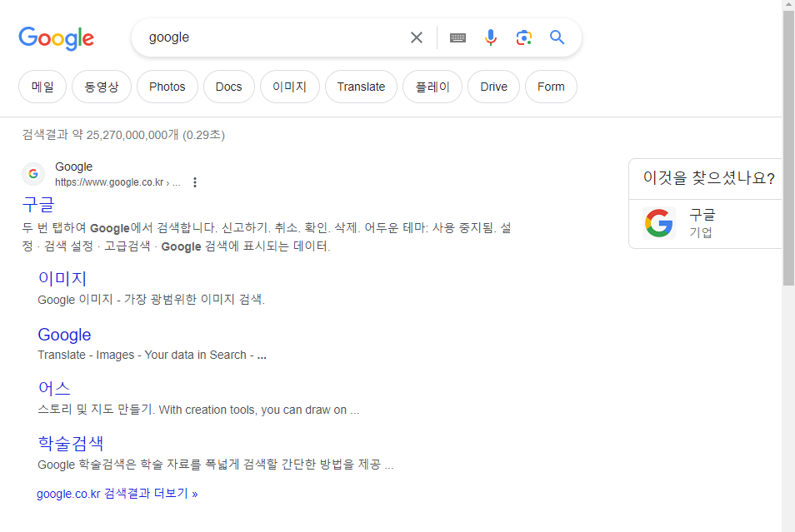
Task: Select the Translate filter chip
Action: click(361, 87)
